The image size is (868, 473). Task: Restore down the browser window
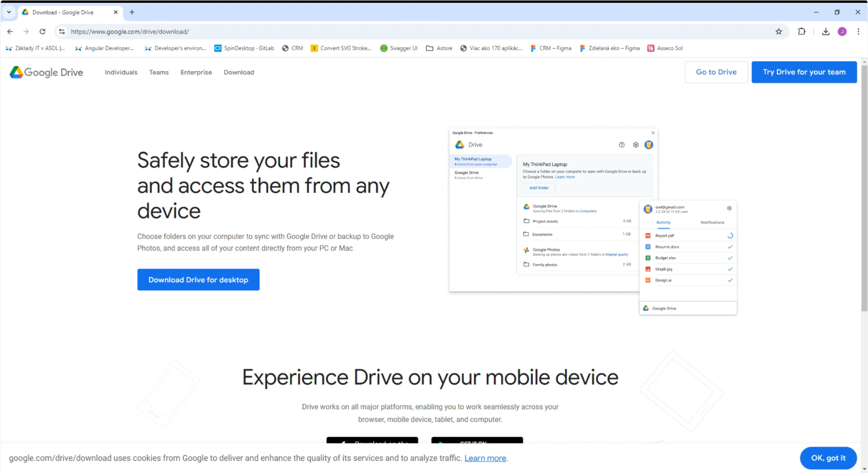click(x=837, y=12)
